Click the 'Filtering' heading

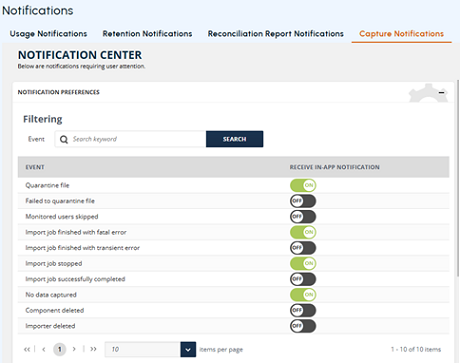(43, 119)
